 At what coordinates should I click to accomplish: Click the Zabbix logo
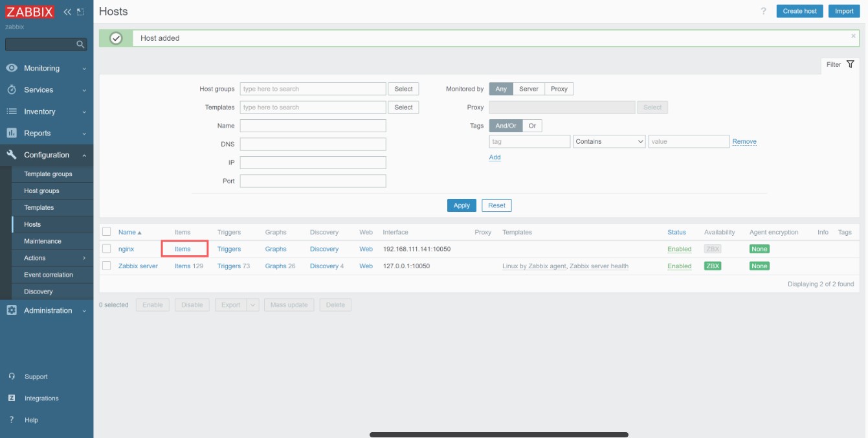pyautogui.click(x=30, y=12)
